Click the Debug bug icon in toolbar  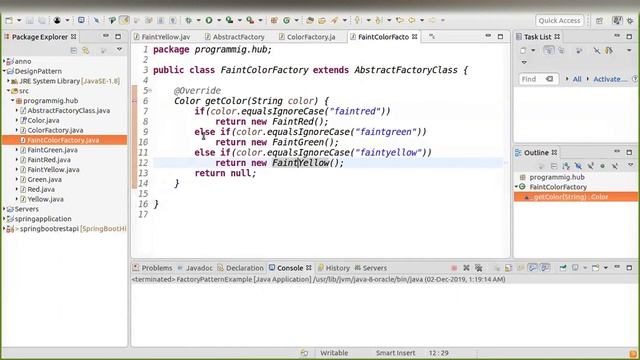189,20
